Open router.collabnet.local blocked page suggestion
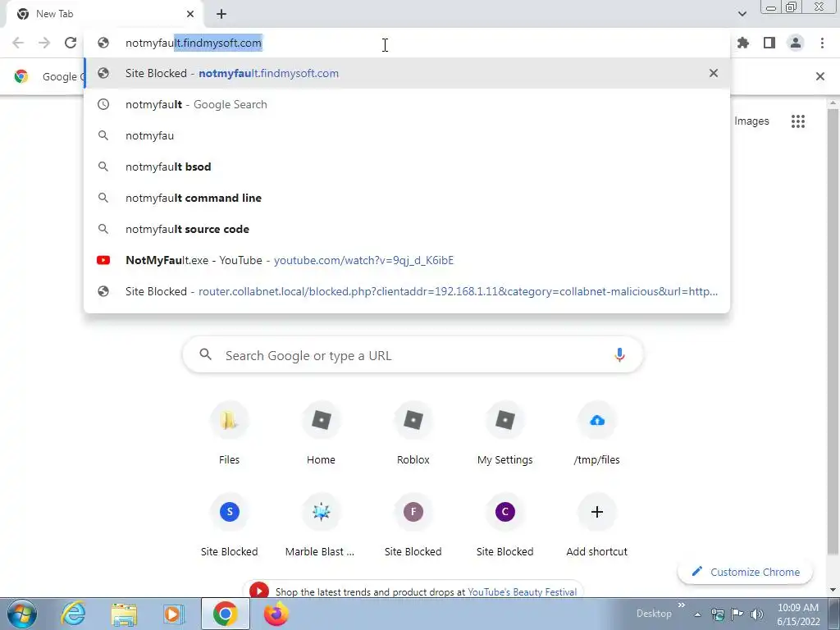This screenshot has height=630, width=840. tap(407, 291)
